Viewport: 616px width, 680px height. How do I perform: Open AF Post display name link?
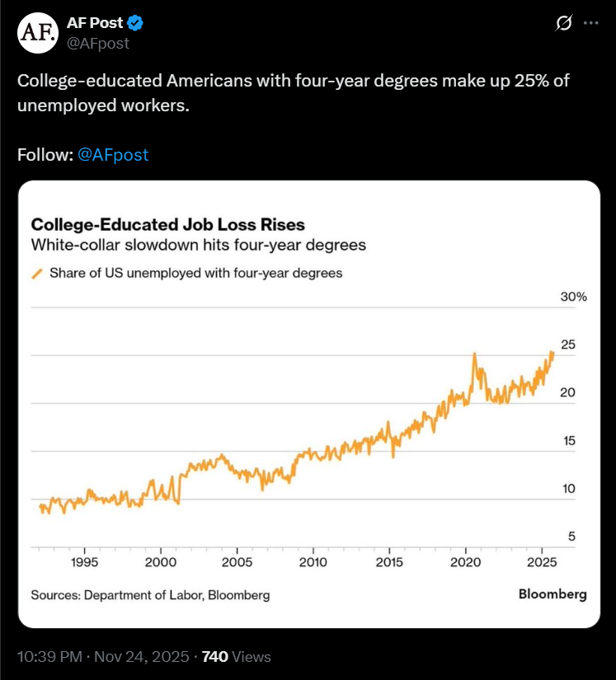coord(95,23)
